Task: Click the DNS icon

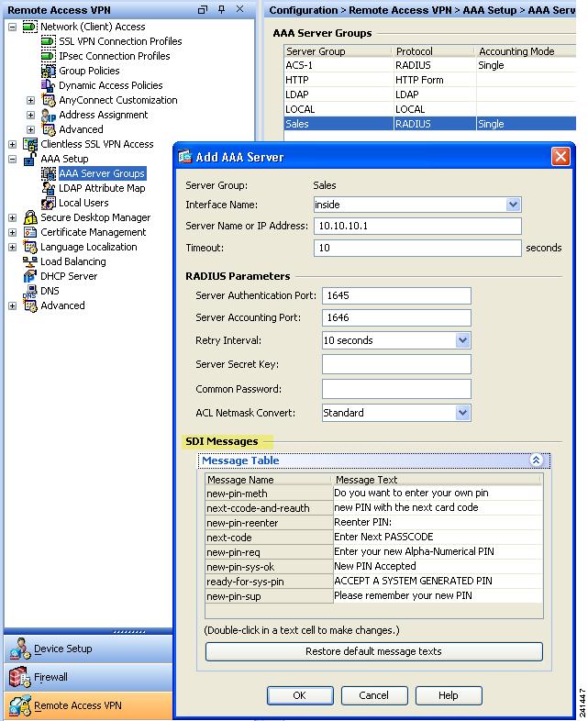Action: click(x=30, y=291)
